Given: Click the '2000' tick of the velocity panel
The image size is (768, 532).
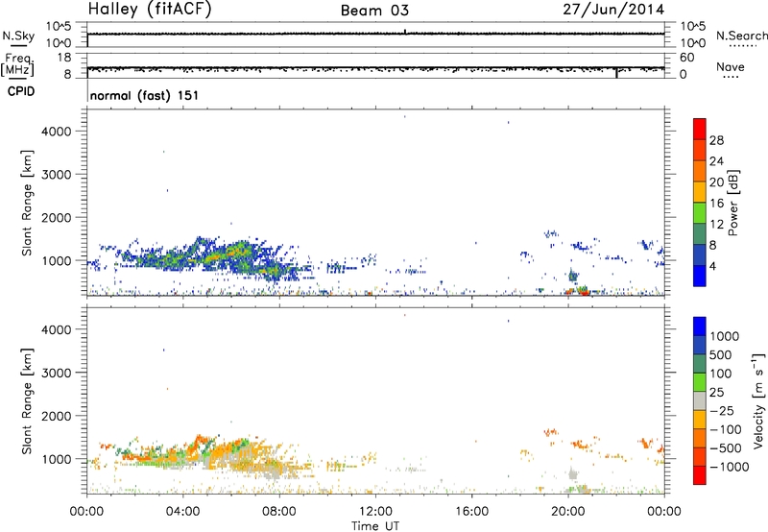Looking at the screenshot, I should (56, 416).
